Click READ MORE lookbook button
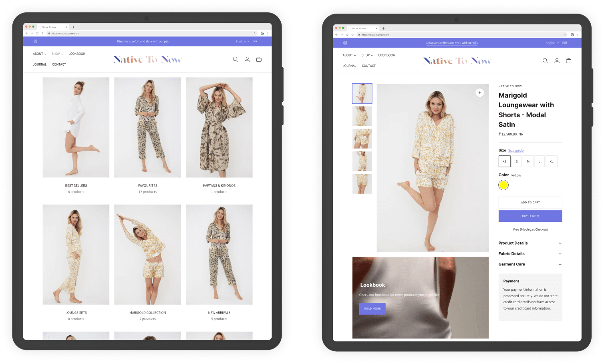The height and width of the screenshot is (364, 604). (x=372, y=309)
